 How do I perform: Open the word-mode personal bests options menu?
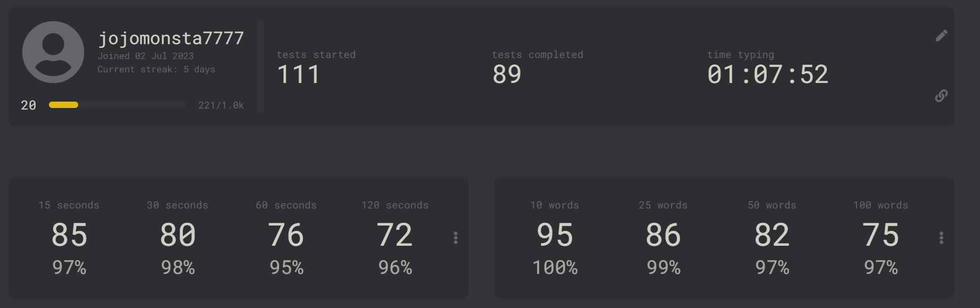941,238
